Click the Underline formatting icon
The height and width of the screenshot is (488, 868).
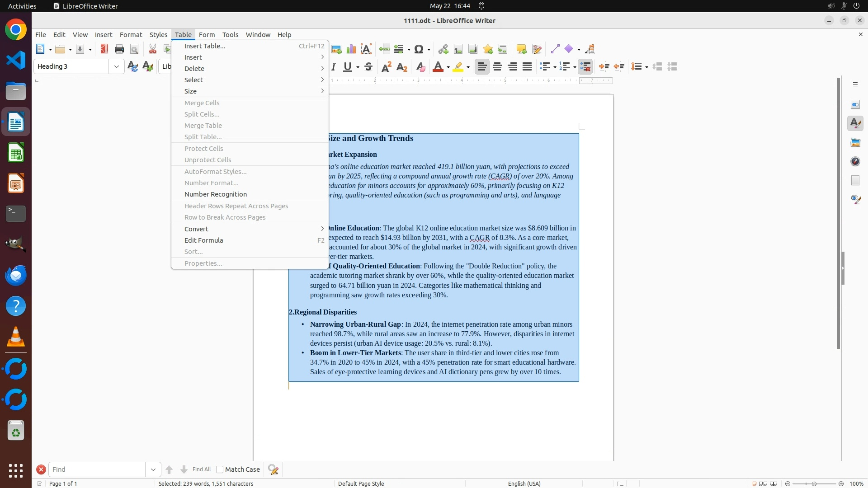tap(347, 67)
